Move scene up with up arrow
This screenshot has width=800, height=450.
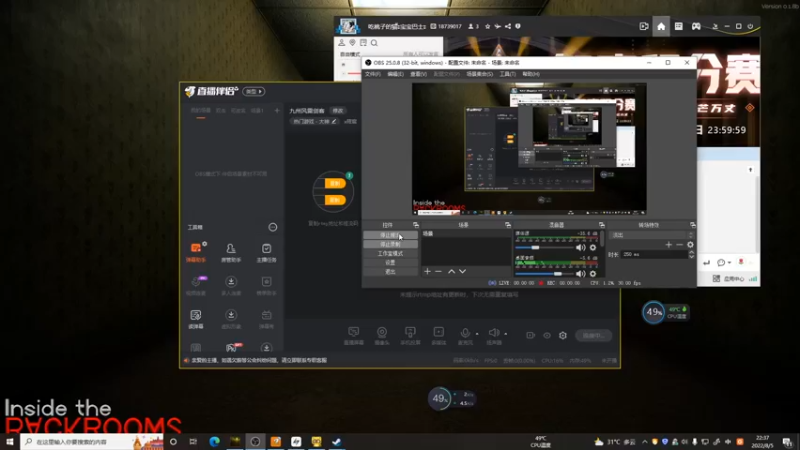(452, 271)
